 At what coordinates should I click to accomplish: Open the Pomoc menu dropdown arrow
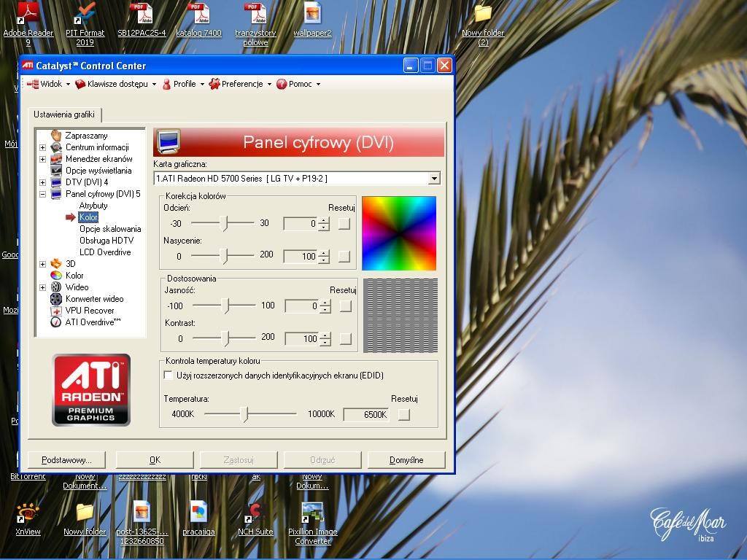coord(318,85)
